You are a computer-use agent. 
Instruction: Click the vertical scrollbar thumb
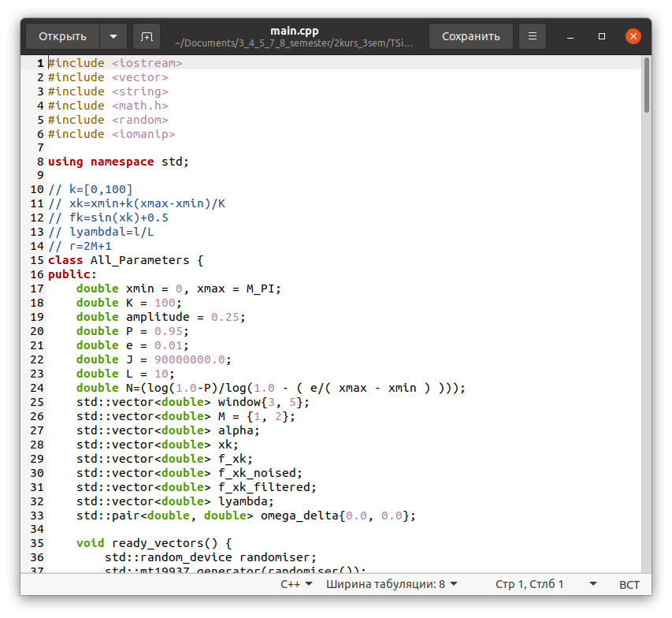coord(647,87)
